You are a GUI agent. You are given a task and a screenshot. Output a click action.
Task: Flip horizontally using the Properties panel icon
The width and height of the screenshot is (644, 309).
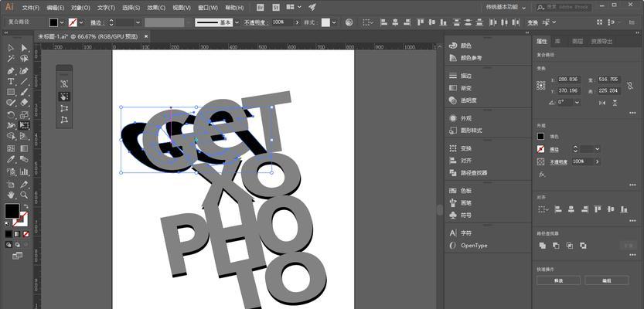tap(602, 103)
